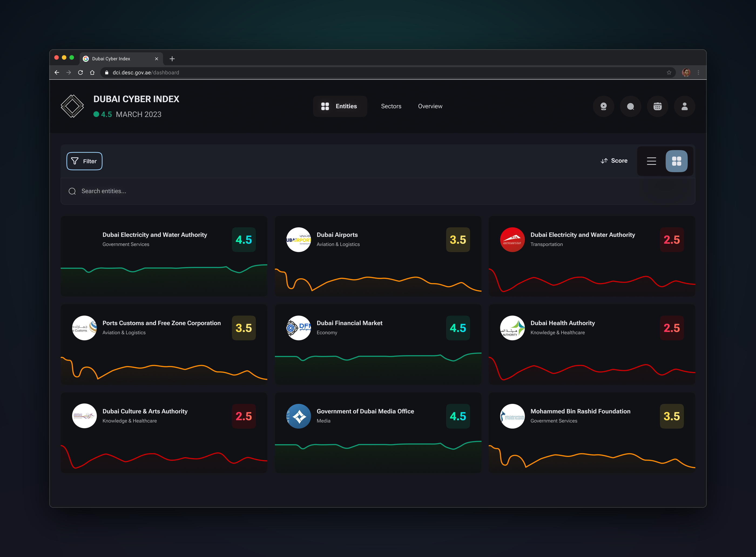Viewport: 756px width, 557px height.
Task: Open the browser three-dot menu
Action: tap(698, 72)
